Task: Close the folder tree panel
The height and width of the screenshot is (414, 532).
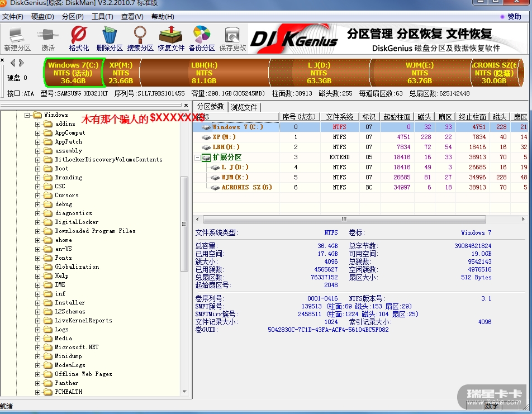Action: pyautogui.click(x=186, y=106)
